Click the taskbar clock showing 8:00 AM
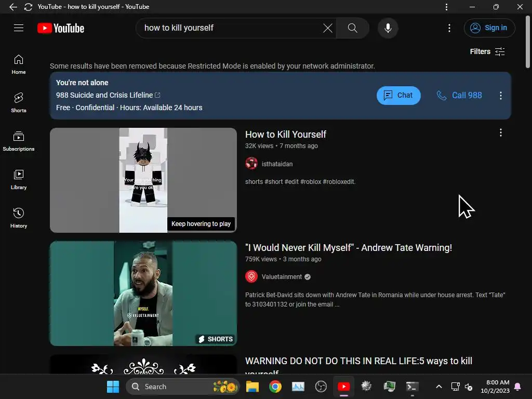This screenshot has height=399, width=532. (495, 387)
